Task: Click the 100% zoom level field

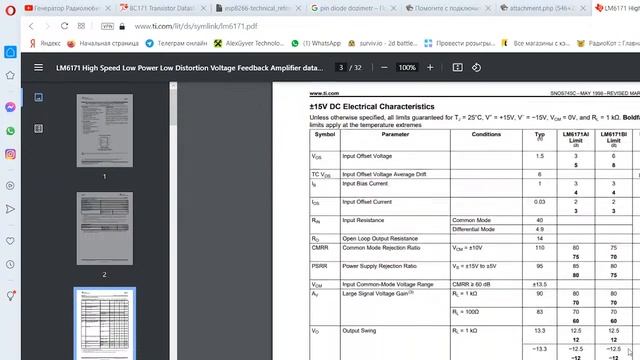Action: click(x=407, y=68)
